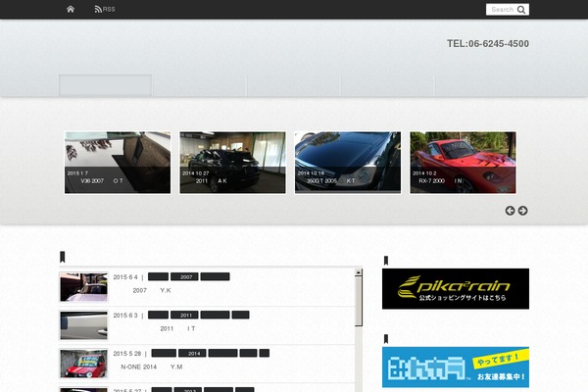Open the RX-7 2000 red car photo

tap(463, 163)
